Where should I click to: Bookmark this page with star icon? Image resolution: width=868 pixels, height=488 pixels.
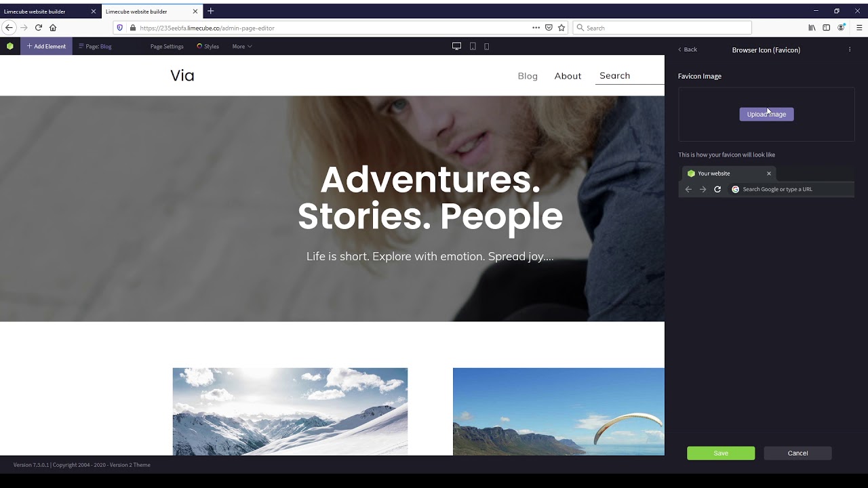(x=561, y=28)
